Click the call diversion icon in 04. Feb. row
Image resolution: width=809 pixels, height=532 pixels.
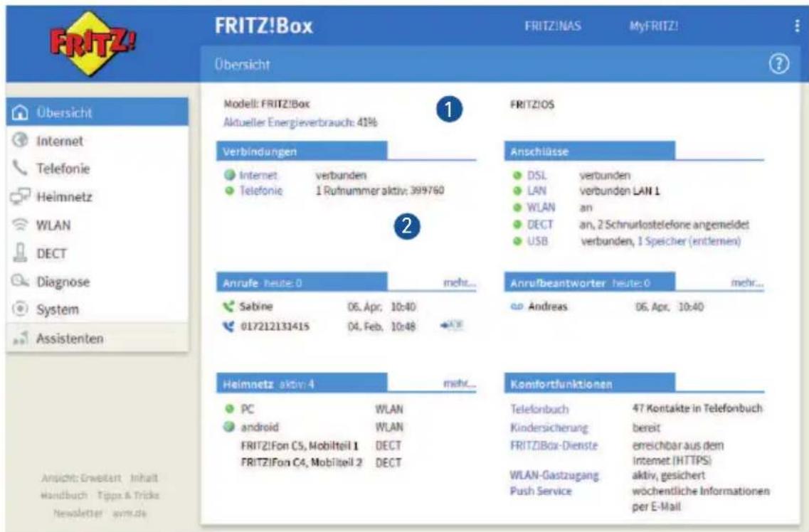tap(451, 325)
